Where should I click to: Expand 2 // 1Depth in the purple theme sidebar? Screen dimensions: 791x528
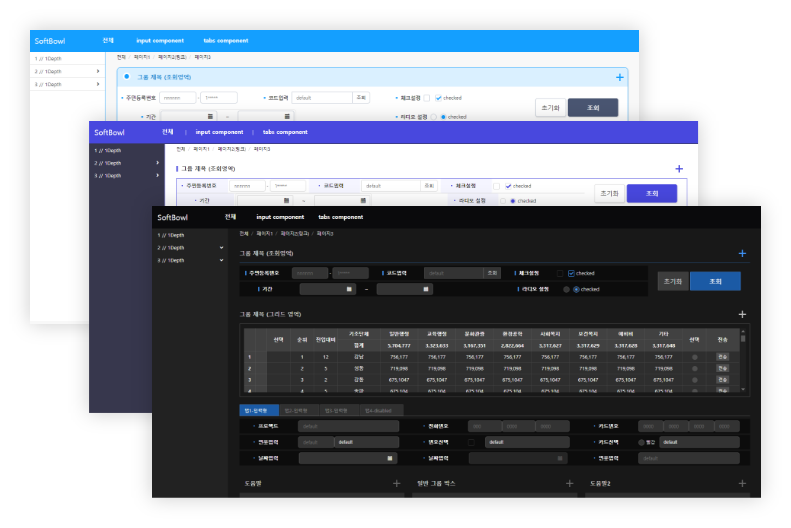(x=158, y=162)
